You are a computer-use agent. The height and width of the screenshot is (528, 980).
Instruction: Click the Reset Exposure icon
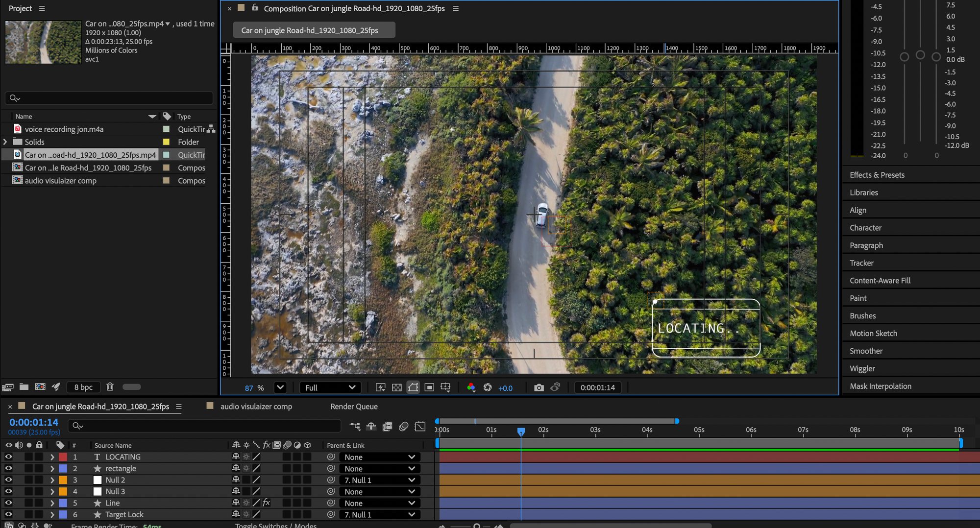487,387
